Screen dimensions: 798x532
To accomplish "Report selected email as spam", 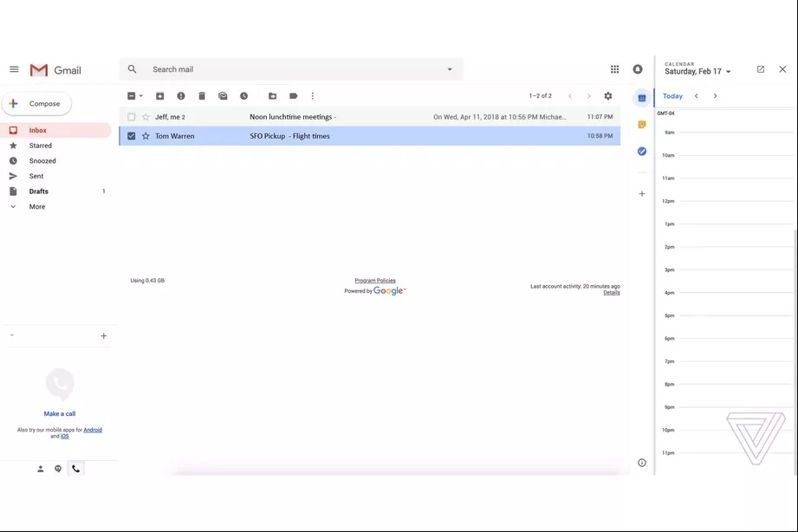I will (x=181, y=96).
